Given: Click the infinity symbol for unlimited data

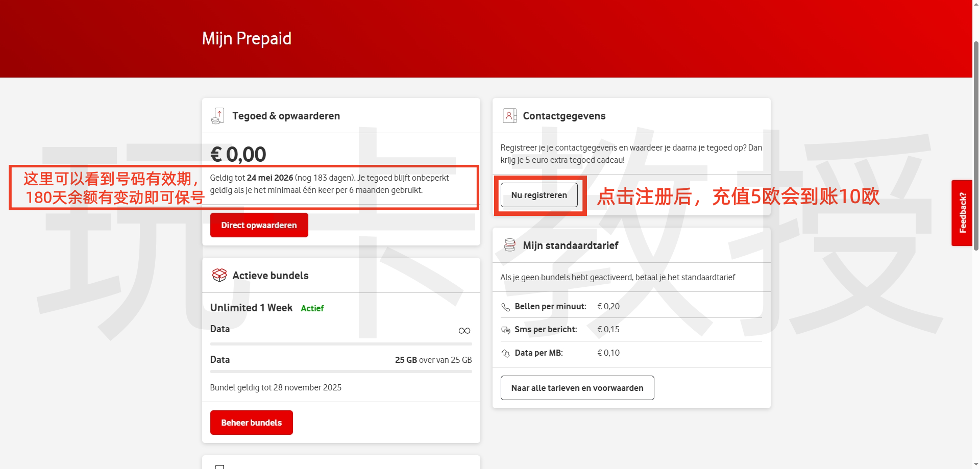Looking at the screenshot, I should [464, 330].
